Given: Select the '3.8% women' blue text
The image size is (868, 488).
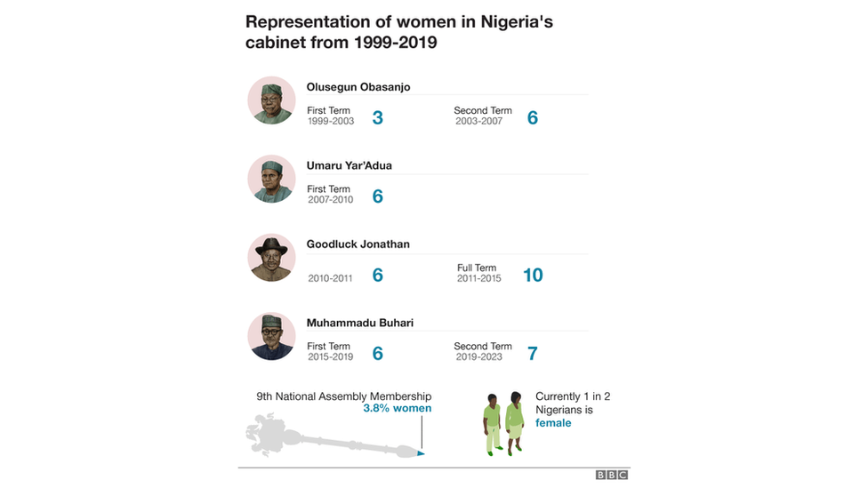Looking at the screenshot, I should click(x=397, y=408).
